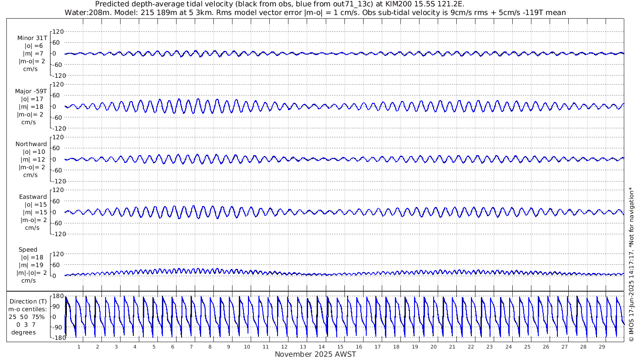Select the "Northward" panel label
This screenshot has width=637, height=364.
pyautogui.click(x=31, y=144)
